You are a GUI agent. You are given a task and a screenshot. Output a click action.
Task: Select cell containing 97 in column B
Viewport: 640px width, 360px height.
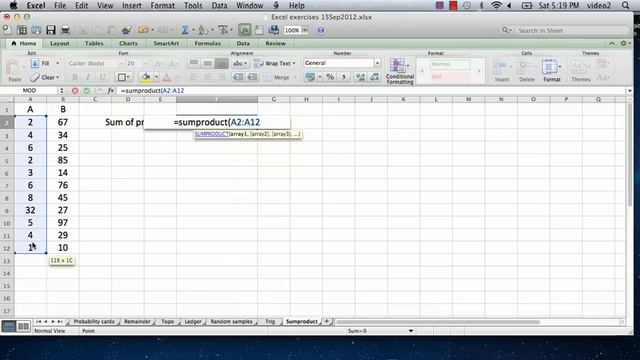point(63,223)
